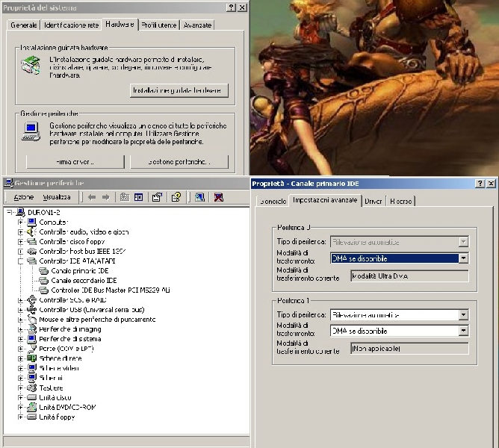Click the Unità floppy label in device tree
The image size is (499, 448).
click(x=57, y=417)
